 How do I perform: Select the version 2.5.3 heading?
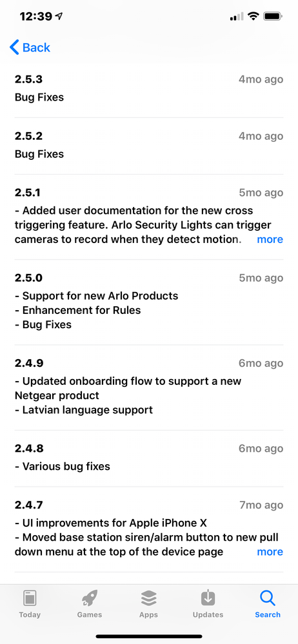29,79
